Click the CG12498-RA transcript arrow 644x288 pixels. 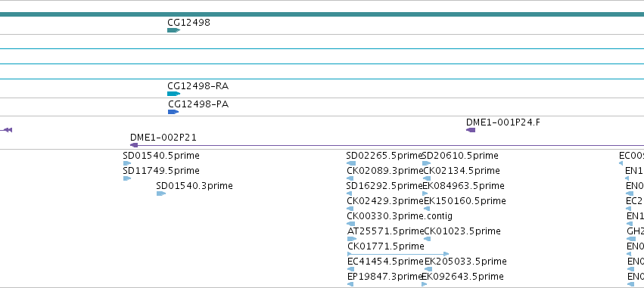(174, 94)
